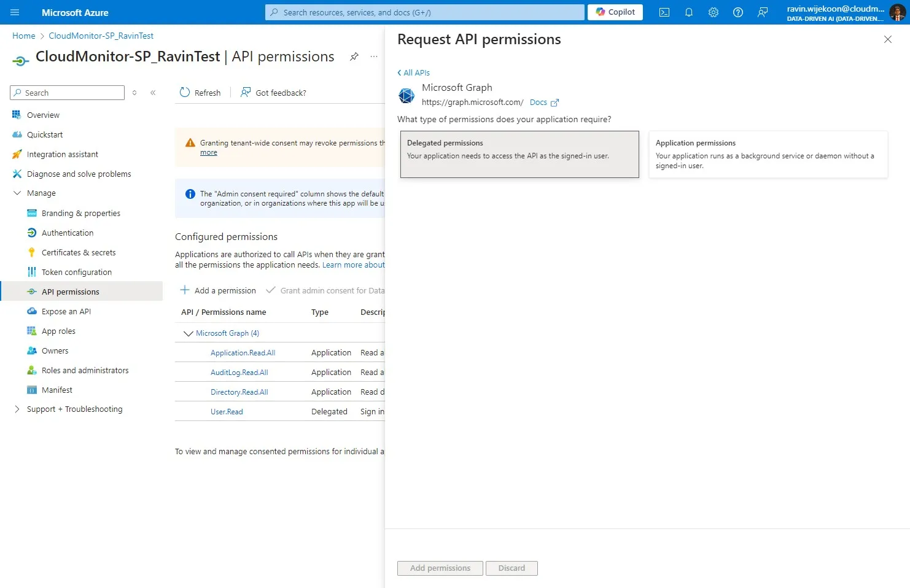Open App roles
Viewport: 910px width, 588px height.
(58, 331)
